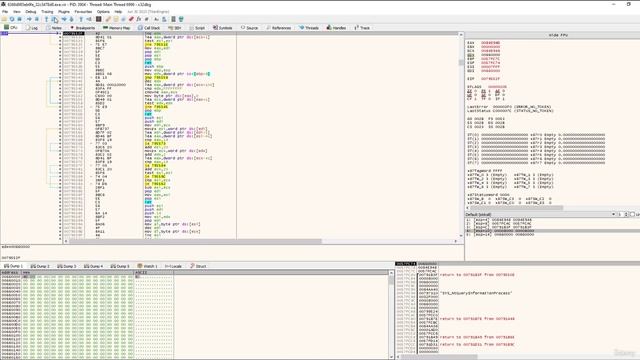
Task: Select the EAX register row
Action: click(484, 43)
